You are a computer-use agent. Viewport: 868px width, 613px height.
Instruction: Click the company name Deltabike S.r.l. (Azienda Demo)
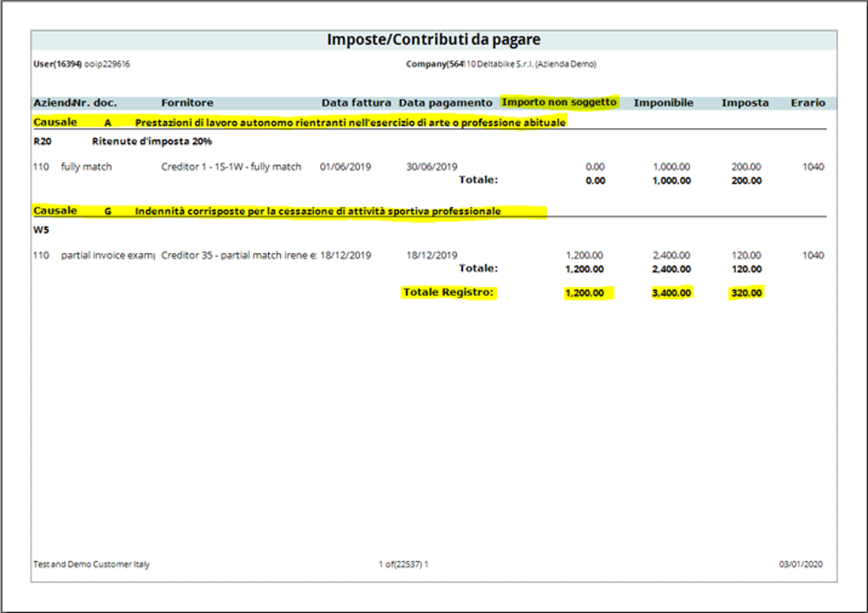pos(537,64)
